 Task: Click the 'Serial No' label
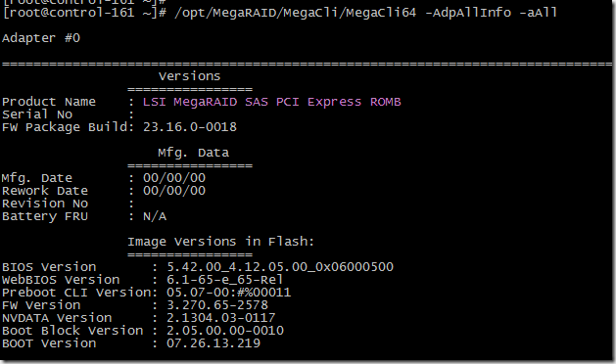click(x=37, y=114)
